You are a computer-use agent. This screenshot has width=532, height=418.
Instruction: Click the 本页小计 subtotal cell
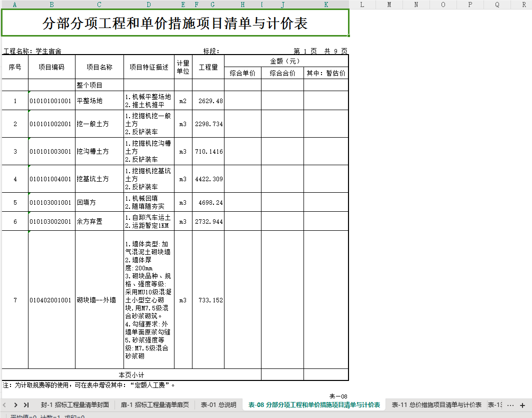[131, 375]
